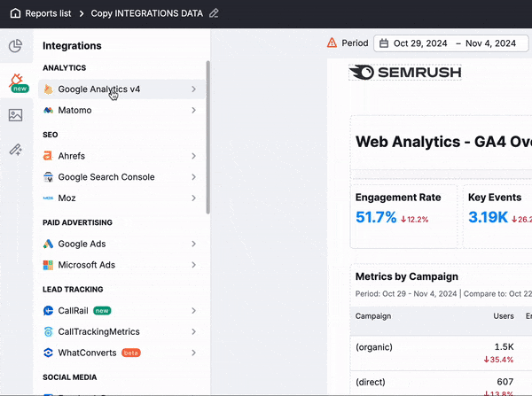532x396 pixels.
Task: Click the calendar icon in Period field
Action: click(x=384, y=43)
